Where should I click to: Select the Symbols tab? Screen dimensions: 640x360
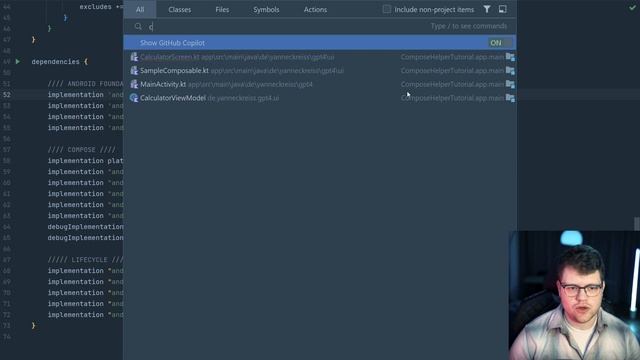[x=266, y=9]
